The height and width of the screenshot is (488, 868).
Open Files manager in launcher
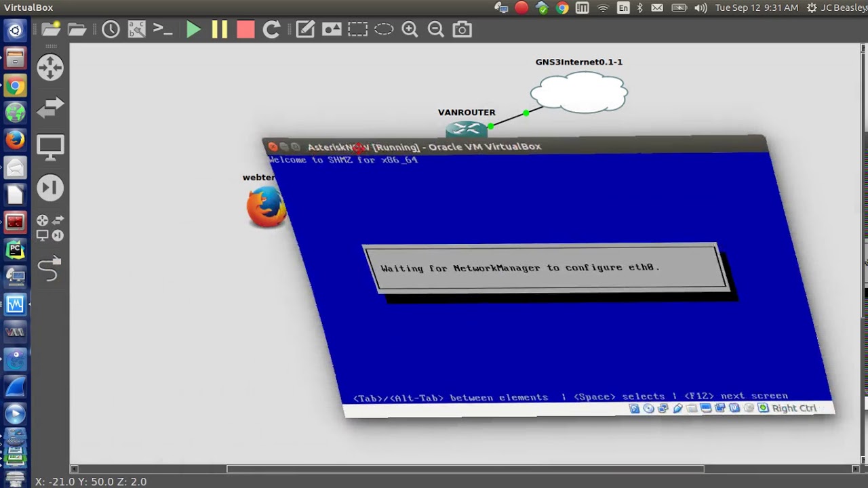[15, 58]
